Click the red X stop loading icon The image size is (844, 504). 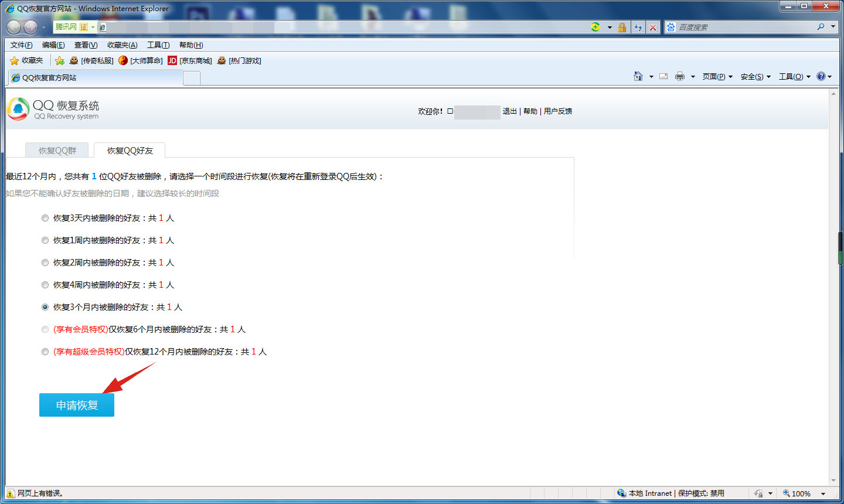tap(652, 27)
